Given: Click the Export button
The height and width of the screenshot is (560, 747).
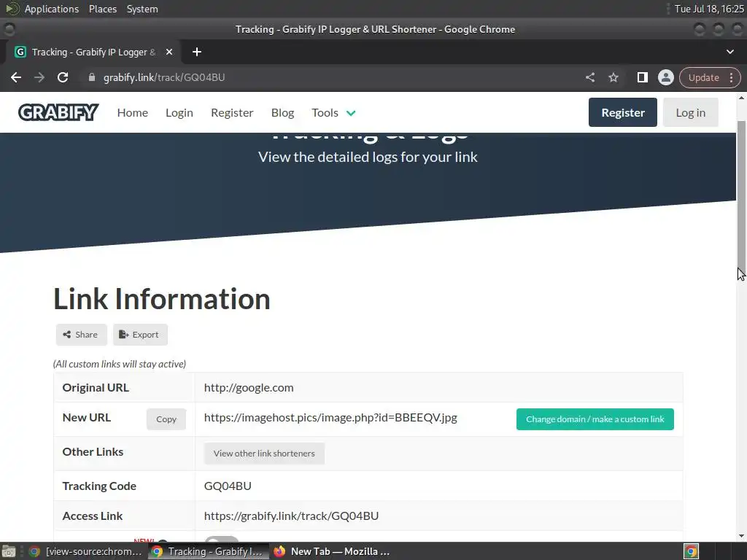Looking at the screenshot, I should 140,335.
